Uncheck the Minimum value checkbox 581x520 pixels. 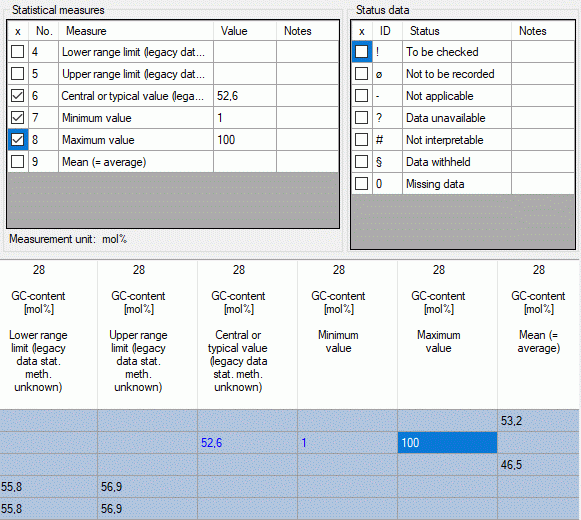click(x=17, y=117)
